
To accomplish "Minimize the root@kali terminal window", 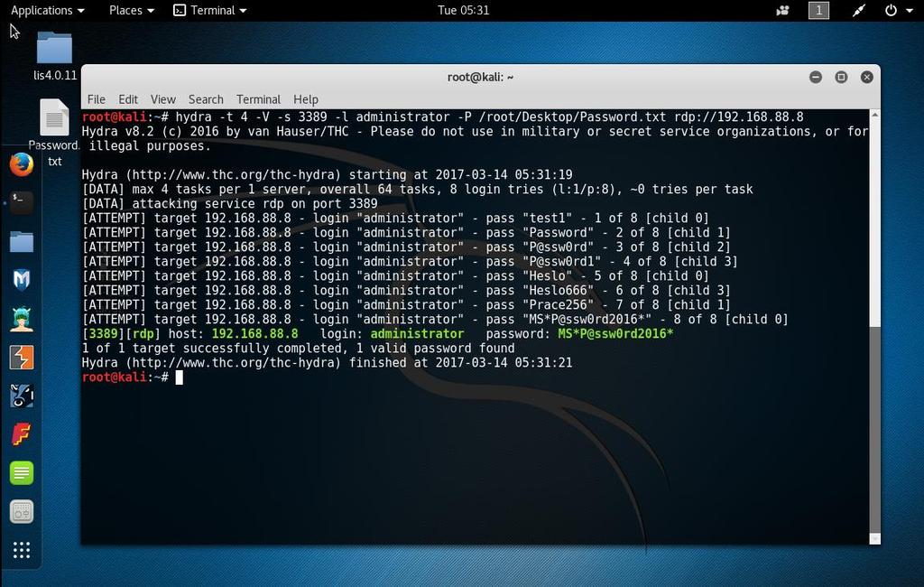I will click(816, 77).
